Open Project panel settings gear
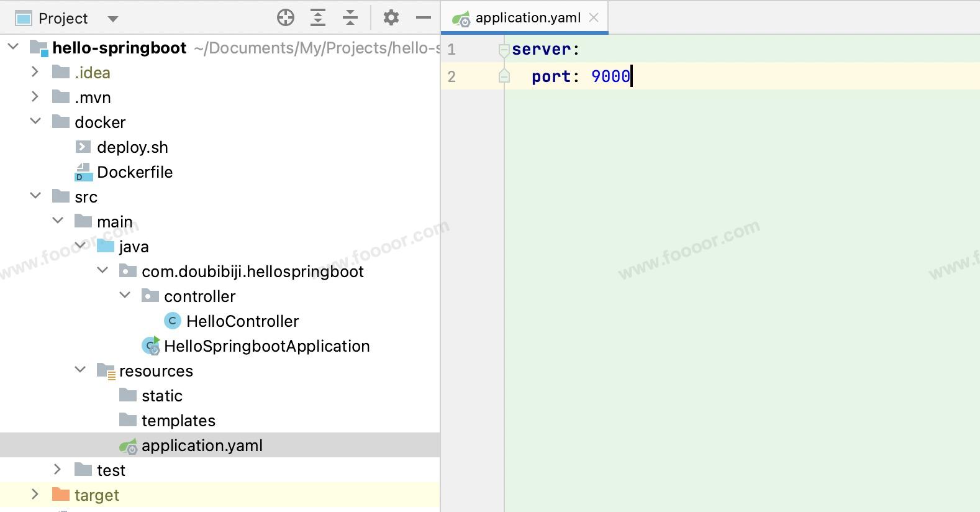The height and width of the screenshot is (512, 980). 391,18
